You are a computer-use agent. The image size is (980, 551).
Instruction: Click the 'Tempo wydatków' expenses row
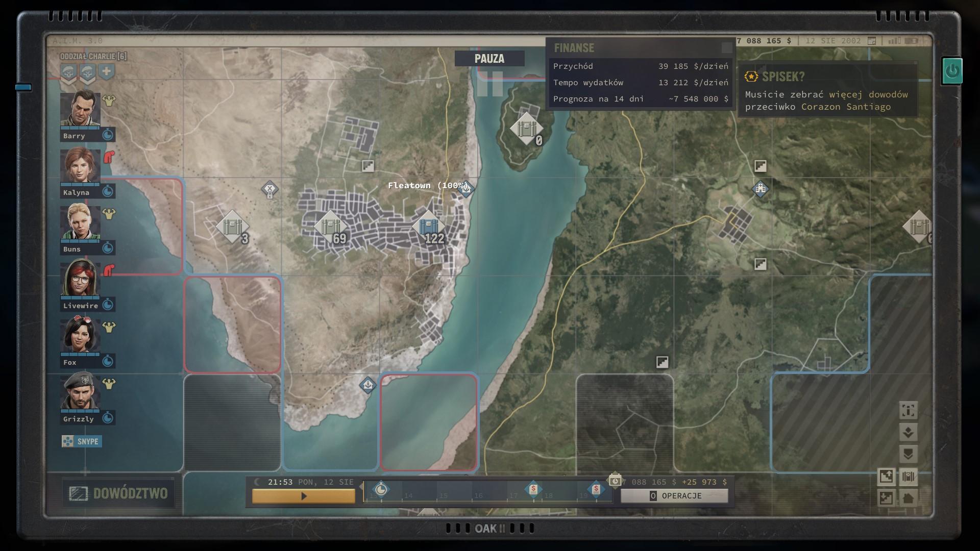point(641,83)
